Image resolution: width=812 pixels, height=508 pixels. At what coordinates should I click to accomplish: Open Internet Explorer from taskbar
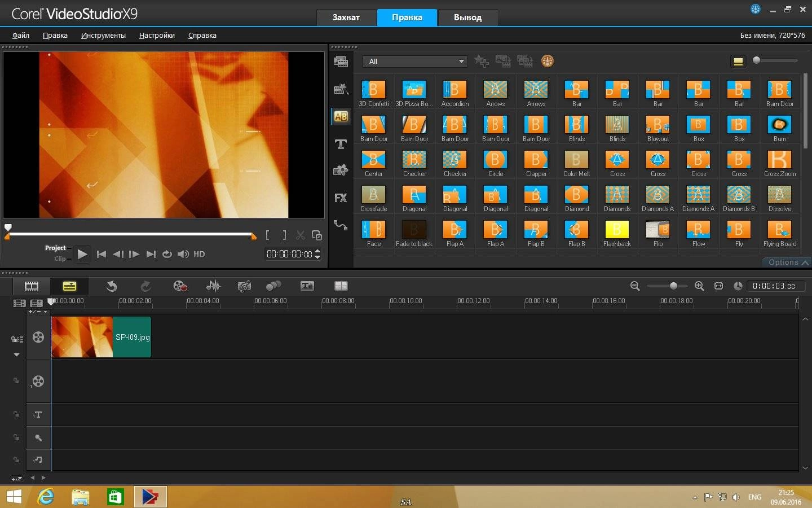(46, 497)
